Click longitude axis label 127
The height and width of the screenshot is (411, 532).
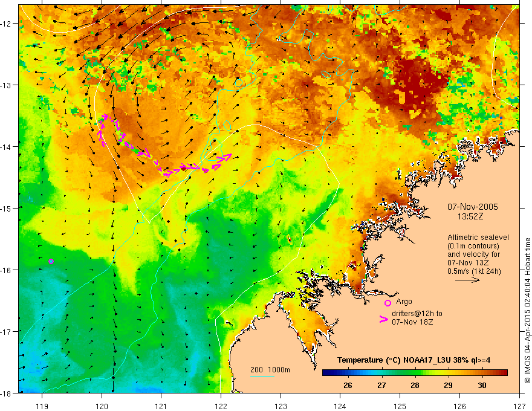(519, 406)
